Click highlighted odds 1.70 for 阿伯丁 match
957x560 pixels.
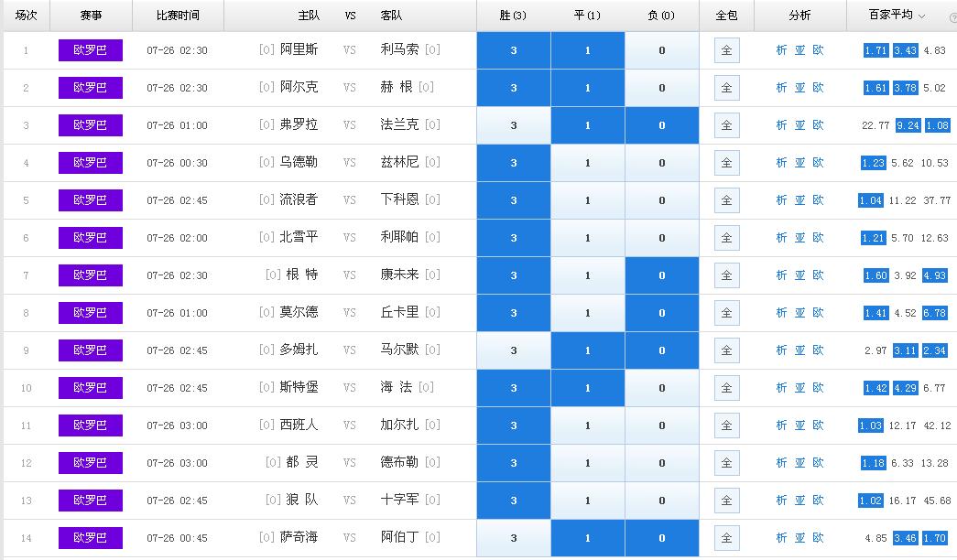pyautogui.click(x=937, y=538)
